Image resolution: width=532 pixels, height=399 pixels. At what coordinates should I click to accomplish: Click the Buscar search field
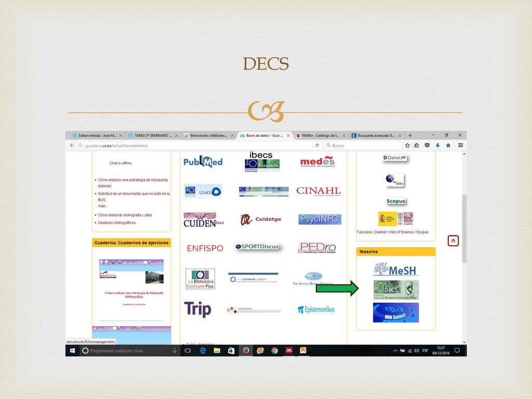point(362,145)
